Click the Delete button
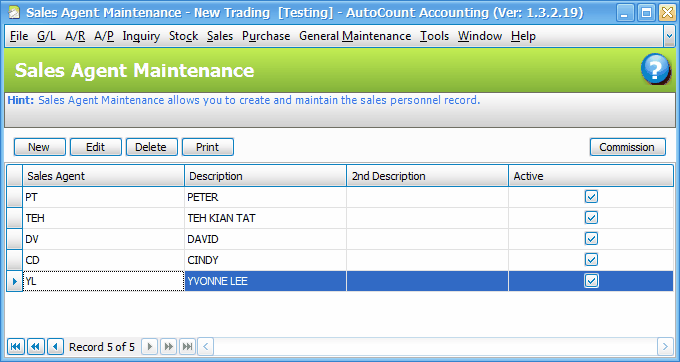 [151, 147]
